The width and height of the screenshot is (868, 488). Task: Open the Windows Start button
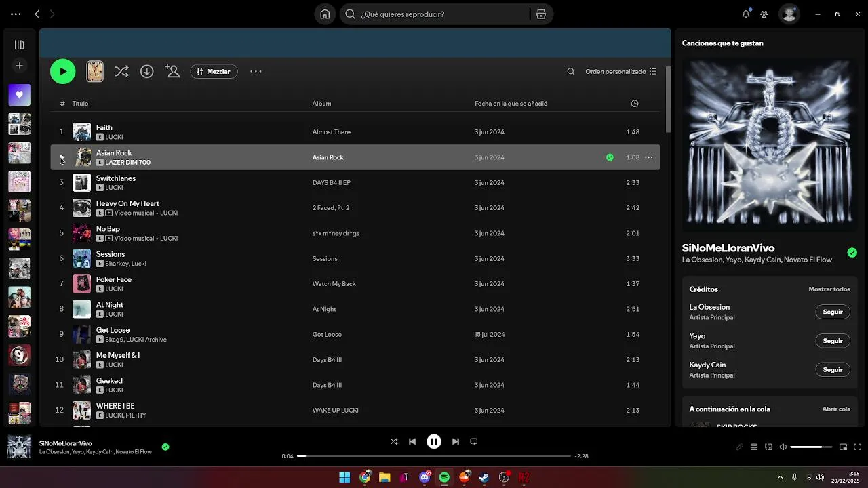coord(344,477)
